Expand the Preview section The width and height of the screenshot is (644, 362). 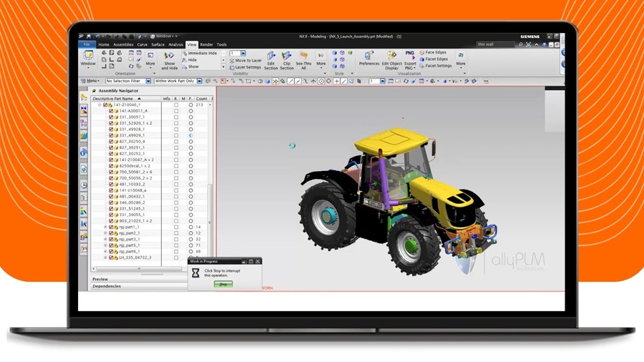click(x=138, y=279)
